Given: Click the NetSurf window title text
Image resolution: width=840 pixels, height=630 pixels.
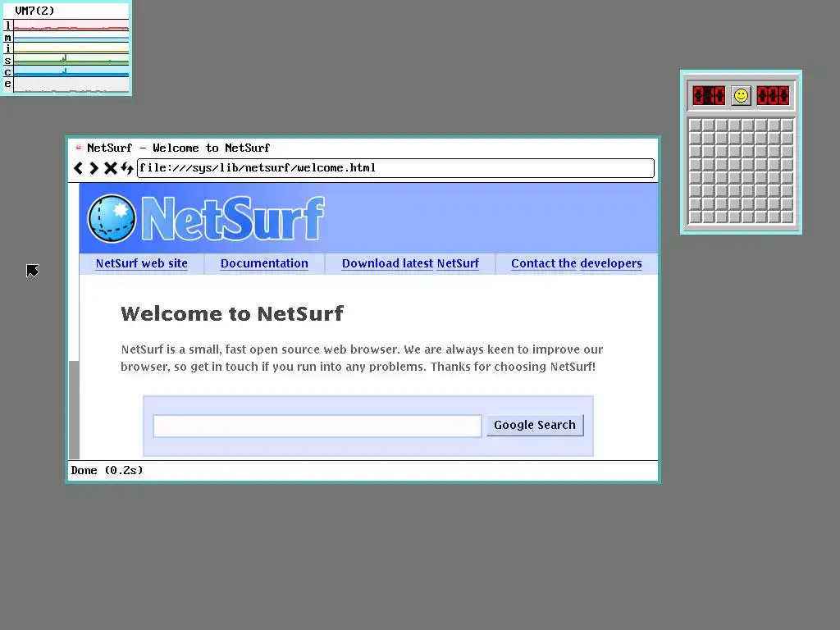Looking at the screenshot, I should pos(178,148).
